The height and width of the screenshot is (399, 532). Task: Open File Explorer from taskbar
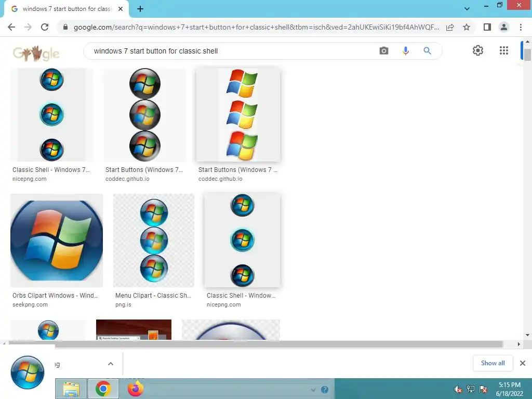coord(71,389)
